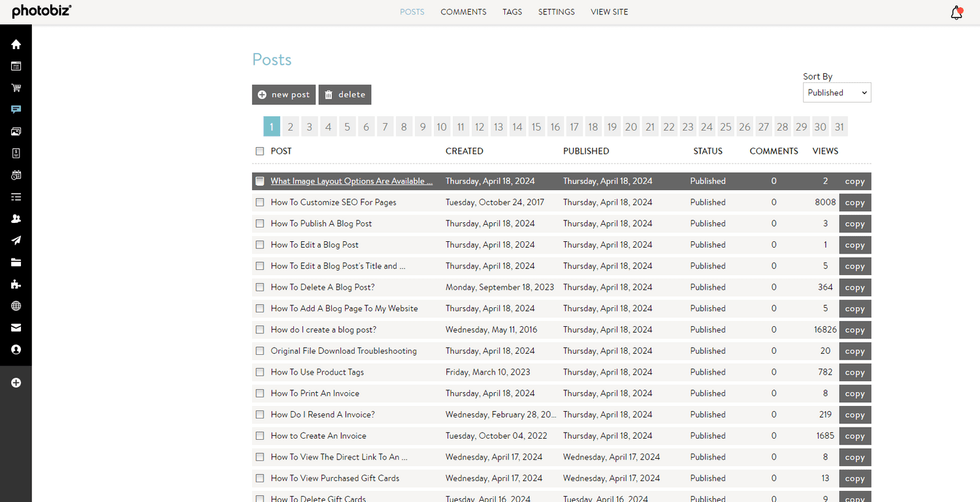Open the SETTINGS tab in top navigation
Image resolution: width=980 pixels, height=502 pixels.
click(x=556, y=12)
